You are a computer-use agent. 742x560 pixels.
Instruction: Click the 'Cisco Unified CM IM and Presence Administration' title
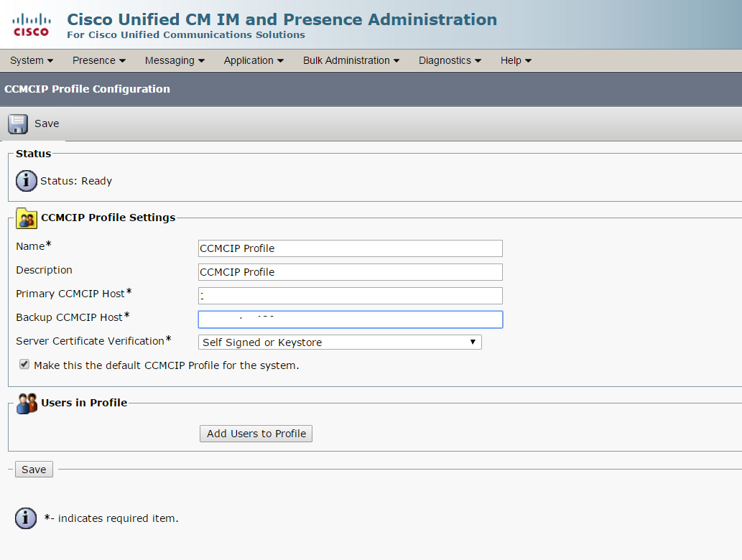(282, 19)
